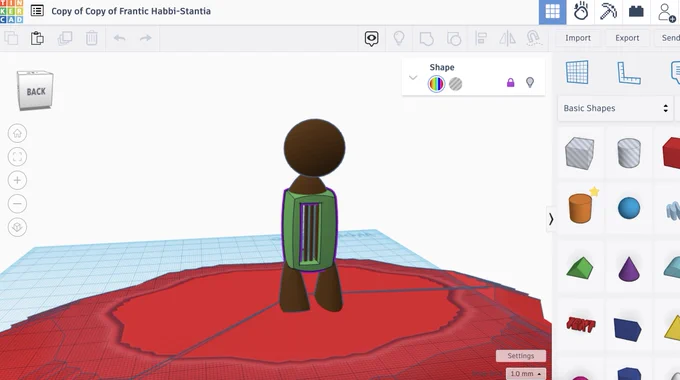This screenshot has height=380, width=680.
Task: Pick the striped Box hole shape
Action: (x=579, y=153)
